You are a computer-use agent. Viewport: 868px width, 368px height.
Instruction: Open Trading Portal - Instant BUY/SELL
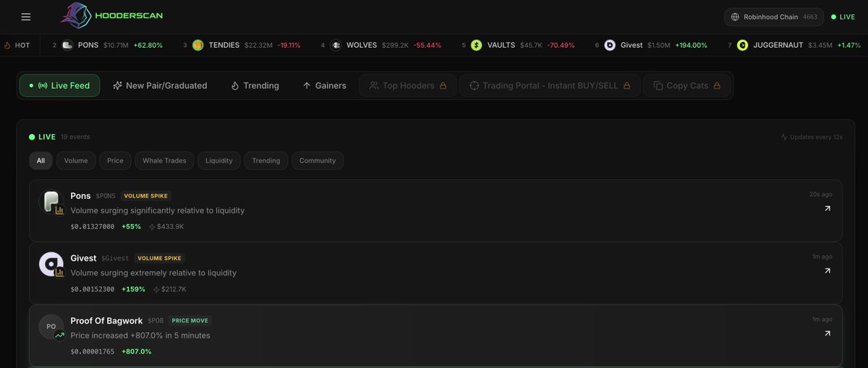pos(550,85)
